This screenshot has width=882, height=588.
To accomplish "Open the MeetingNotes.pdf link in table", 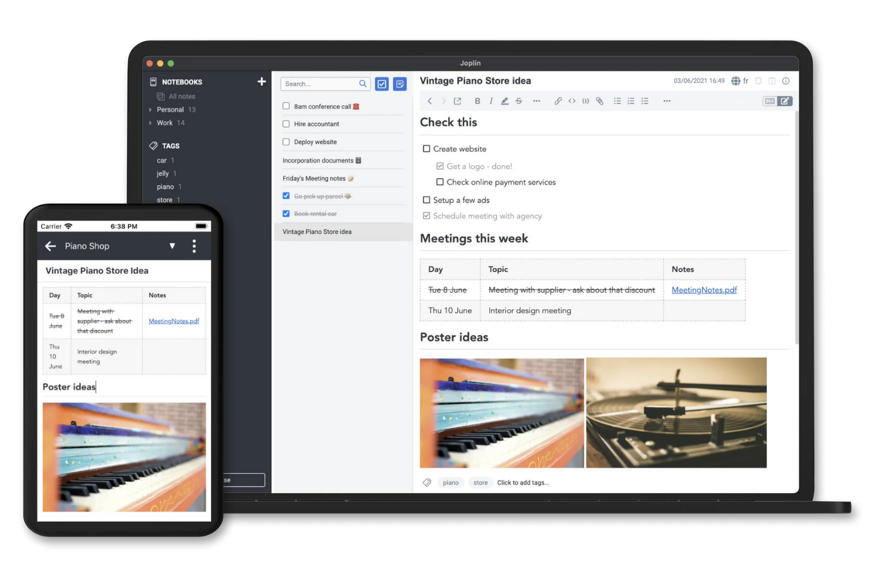I will 704,290.
